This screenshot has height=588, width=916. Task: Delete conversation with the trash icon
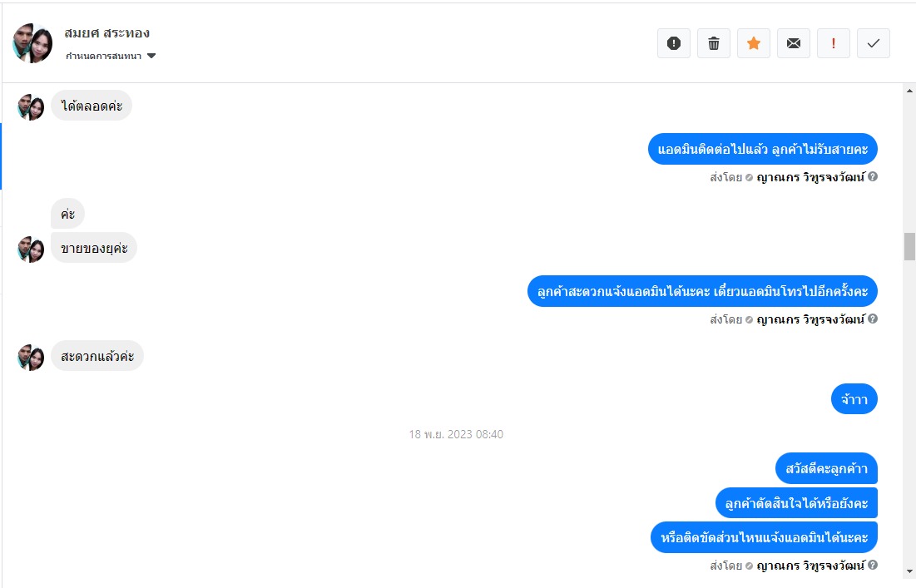(713, 43)
